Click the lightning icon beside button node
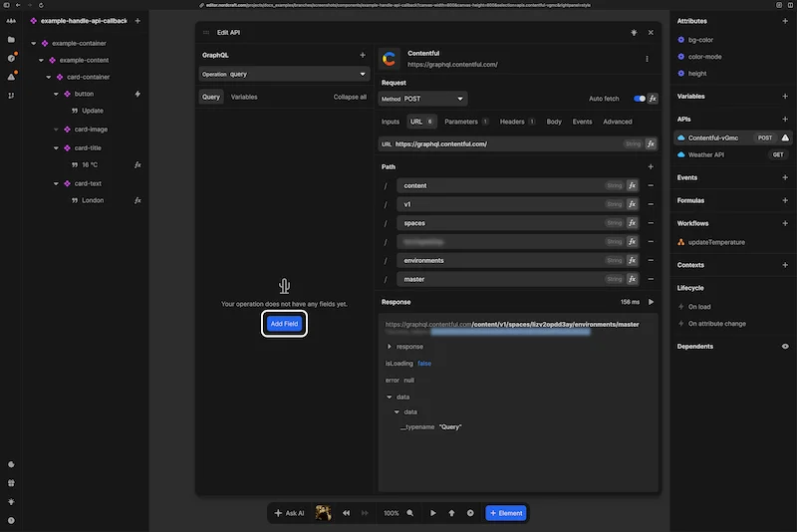This screenshot has height=532, width=797. point(137,94)
